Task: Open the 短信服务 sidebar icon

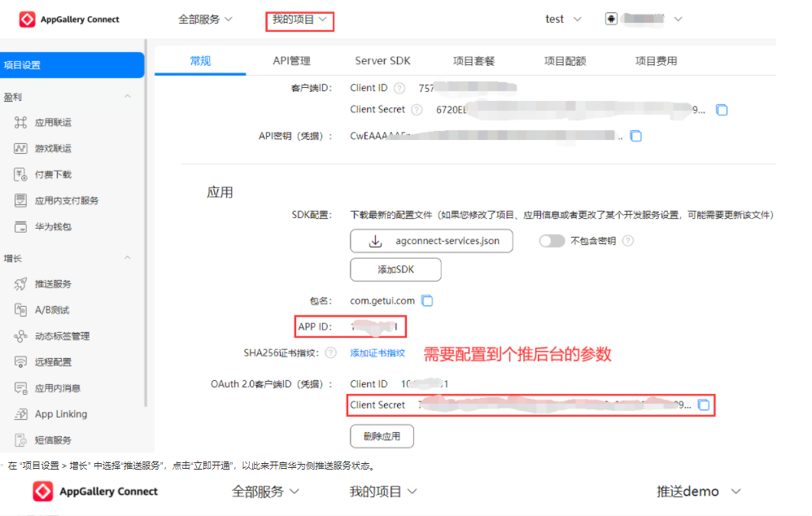Action: click(20, 440)
